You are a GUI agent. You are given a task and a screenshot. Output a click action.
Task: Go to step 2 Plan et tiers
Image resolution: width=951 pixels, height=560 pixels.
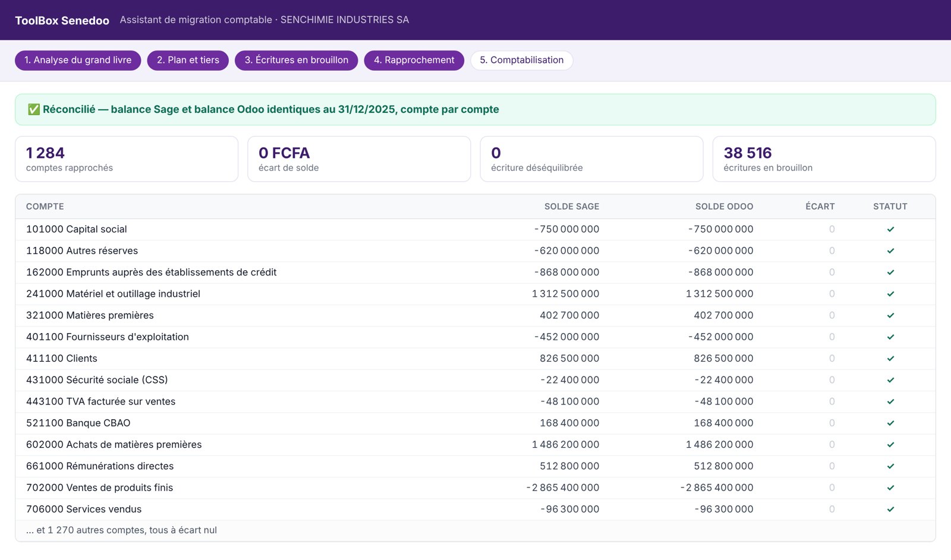coord(188,60)
